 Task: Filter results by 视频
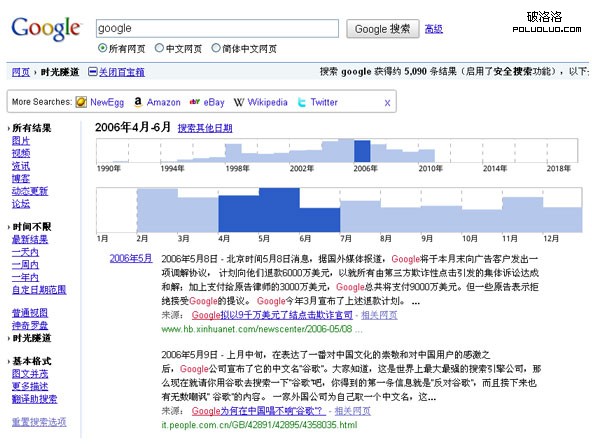tap(21, 153)
